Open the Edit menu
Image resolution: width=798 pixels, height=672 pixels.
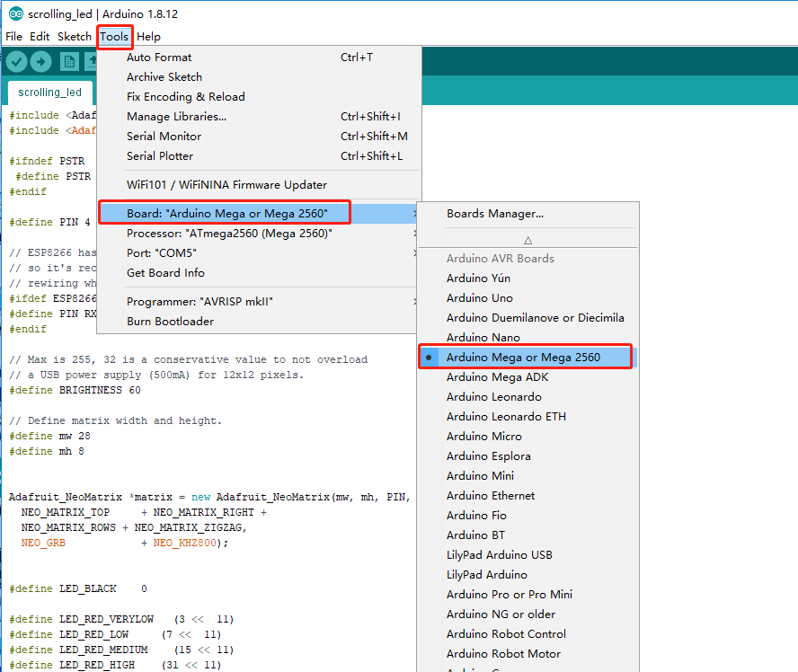(40, 37)
